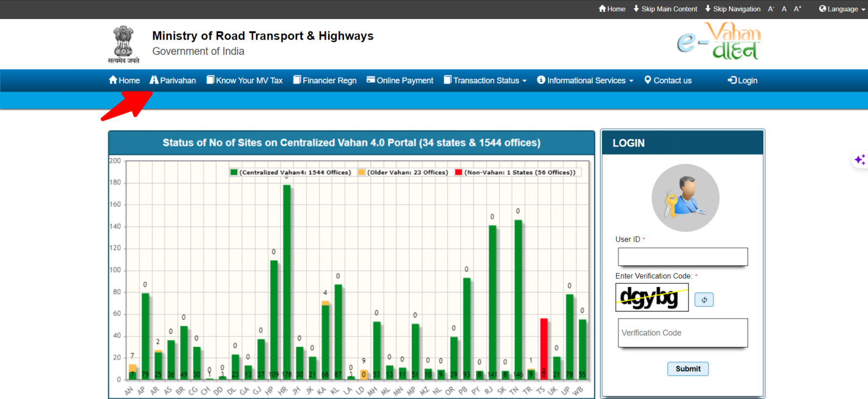Image resolution: width=868 pixels, height=399 pixels.
Task: Click the TN bar in the chart
Action: (518, 300)
